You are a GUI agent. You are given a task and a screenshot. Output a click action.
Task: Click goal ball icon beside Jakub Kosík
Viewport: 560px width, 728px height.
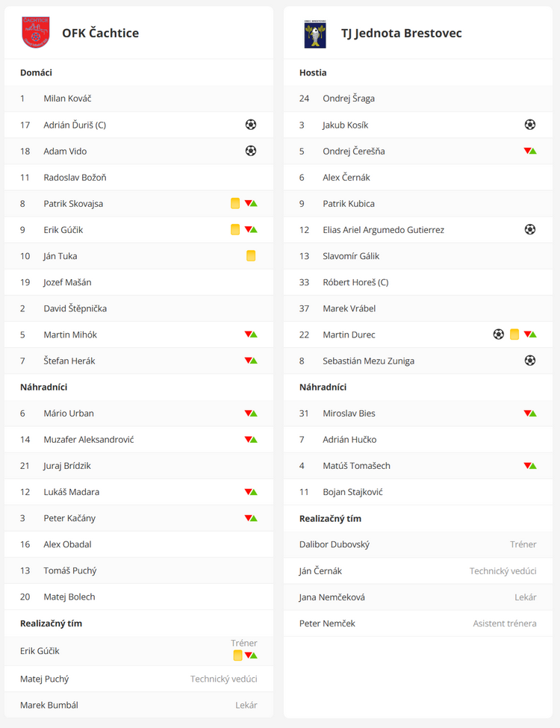pos(530,125)
